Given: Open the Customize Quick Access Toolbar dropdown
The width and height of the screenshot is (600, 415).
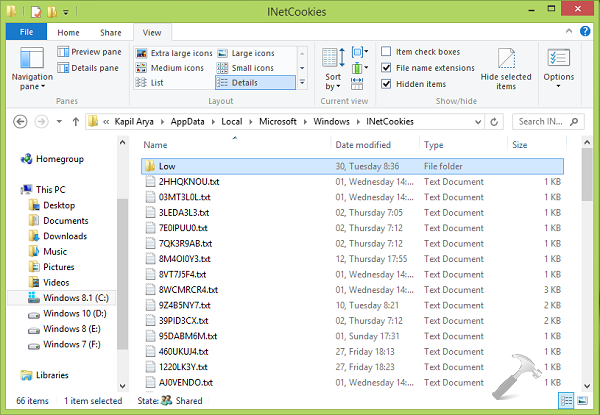Looking at the screenshot, I should 66,12.
